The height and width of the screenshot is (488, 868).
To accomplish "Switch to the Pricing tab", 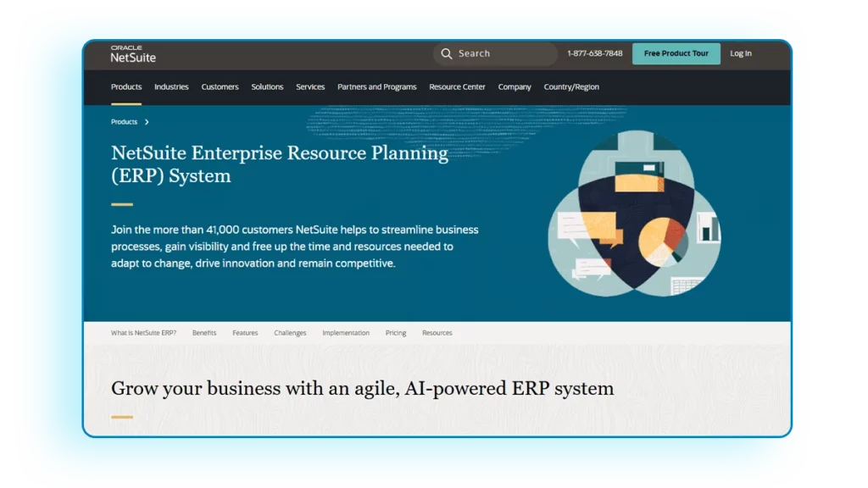I will coord(395,332).
